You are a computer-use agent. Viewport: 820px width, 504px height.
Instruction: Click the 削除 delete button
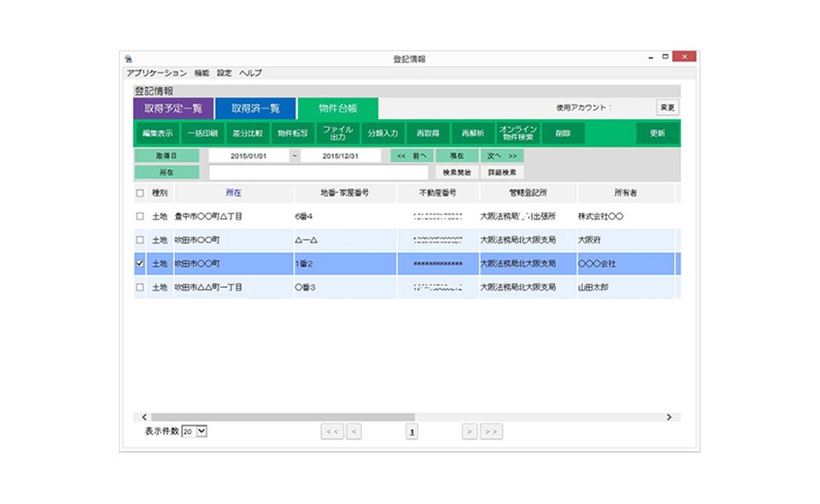click(562, 133)
